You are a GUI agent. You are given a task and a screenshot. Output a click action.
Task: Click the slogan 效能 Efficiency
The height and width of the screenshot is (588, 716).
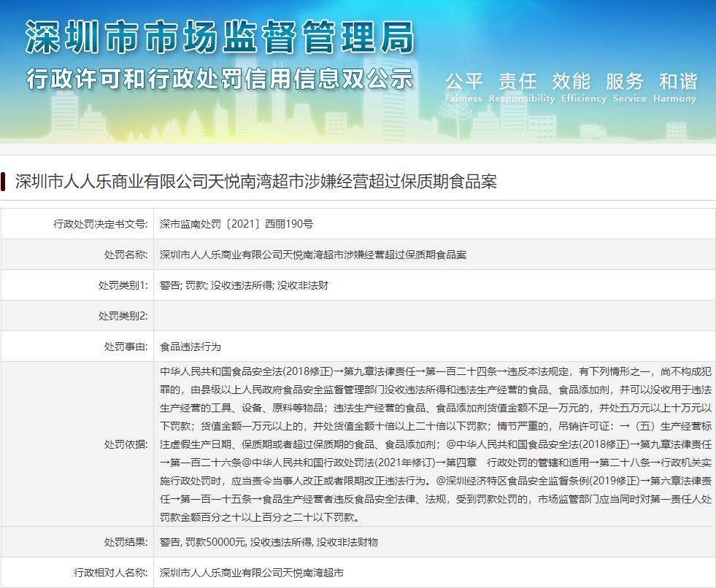click(584, 88)
